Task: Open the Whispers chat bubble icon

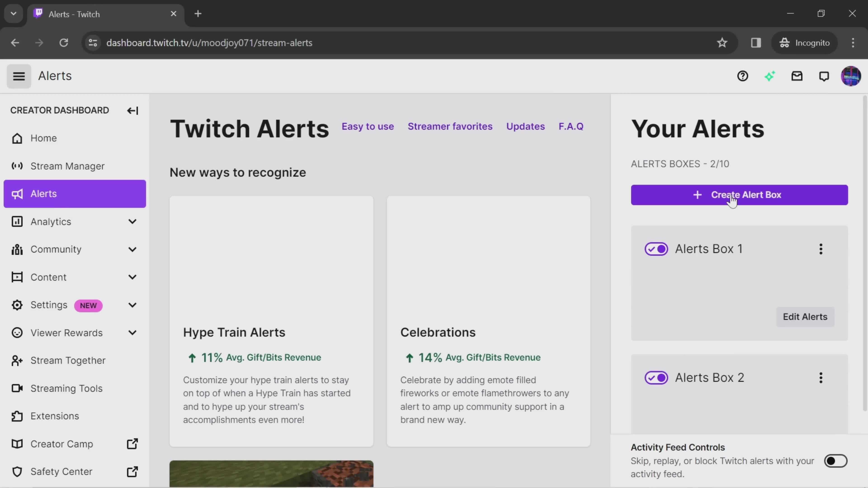Action: pyautogui.click(x=824, y=76)
